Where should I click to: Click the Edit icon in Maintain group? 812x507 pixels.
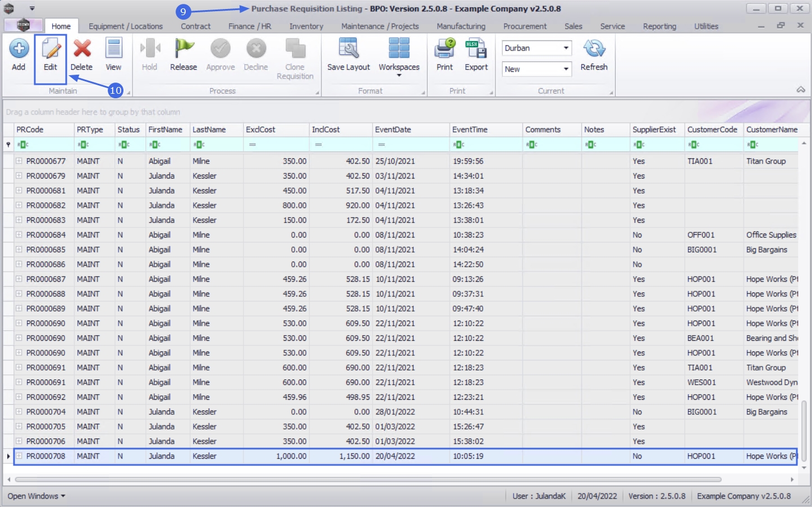pyautogui.click(x=51, y=54)
